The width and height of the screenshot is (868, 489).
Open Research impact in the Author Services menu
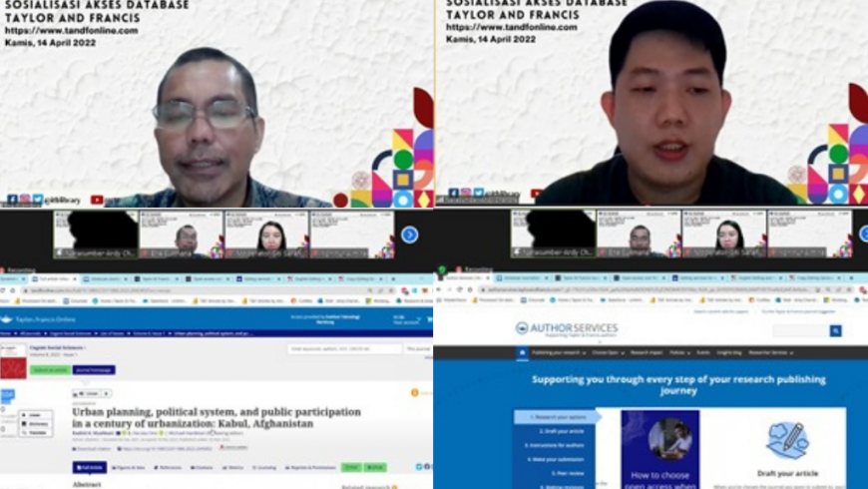tap(647, 352)
